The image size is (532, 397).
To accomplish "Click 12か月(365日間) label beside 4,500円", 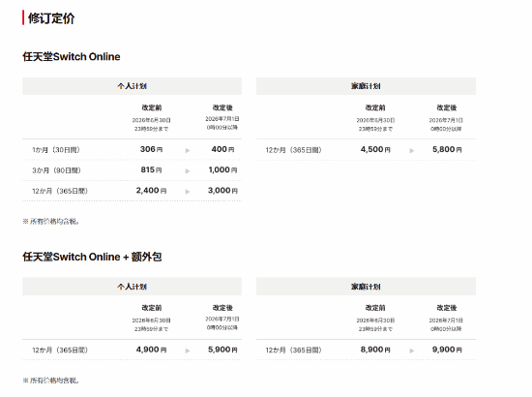I will tap(293, 150).
